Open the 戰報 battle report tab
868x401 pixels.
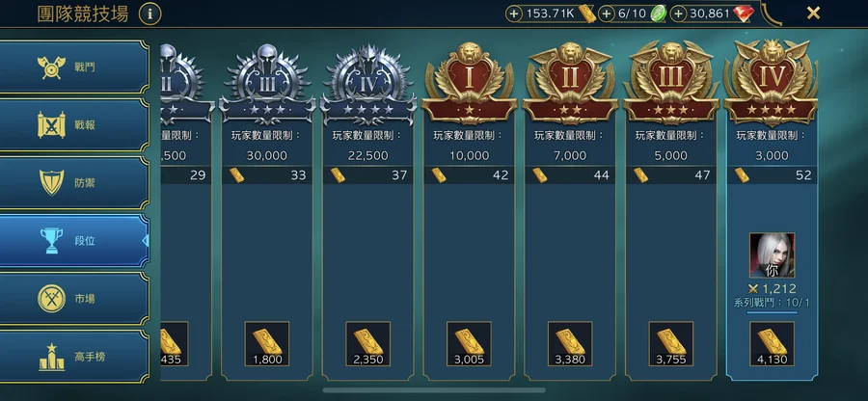(74, 124)
